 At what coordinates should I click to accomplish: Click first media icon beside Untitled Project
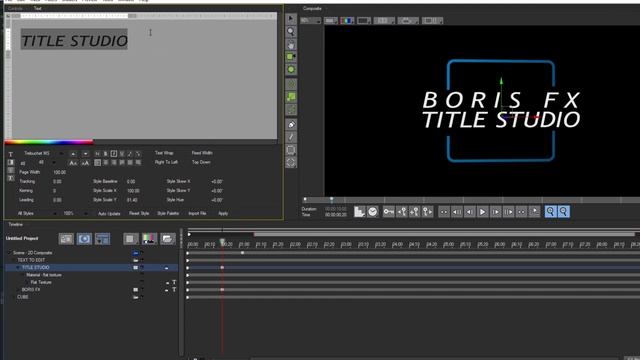(x=66, y=239)
